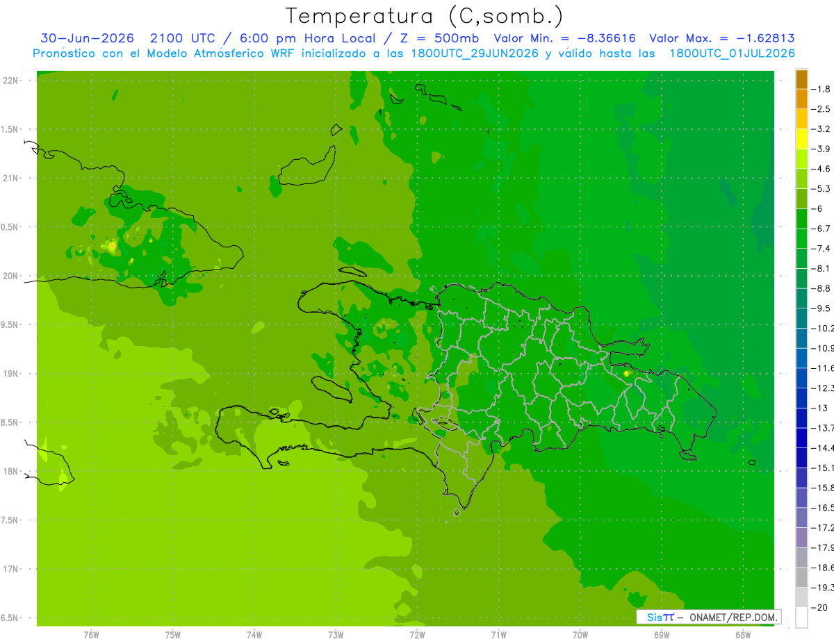Click the yellow-red hotspot over eastern Cuba
This screenshot has width=834, height=644.
[113, 245]
